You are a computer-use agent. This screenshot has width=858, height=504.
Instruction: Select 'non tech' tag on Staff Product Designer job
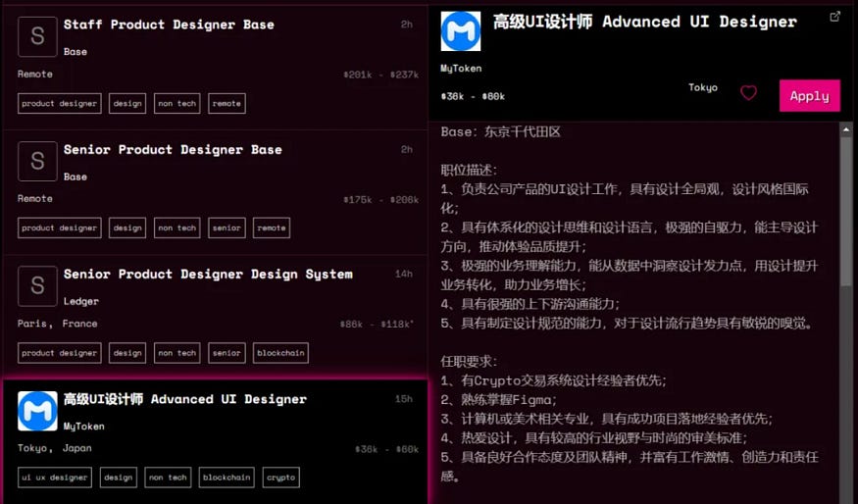[177, 103]
